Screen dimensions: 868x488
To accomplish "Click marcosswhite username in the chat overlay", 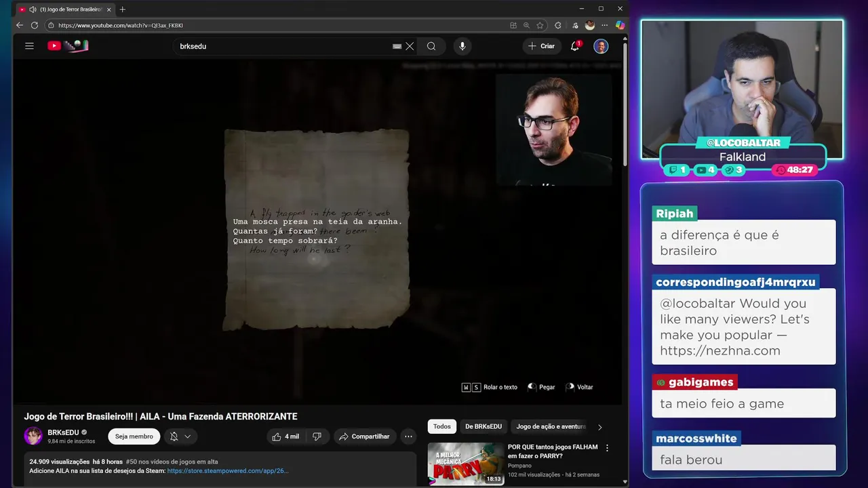I will pos(696,439).
